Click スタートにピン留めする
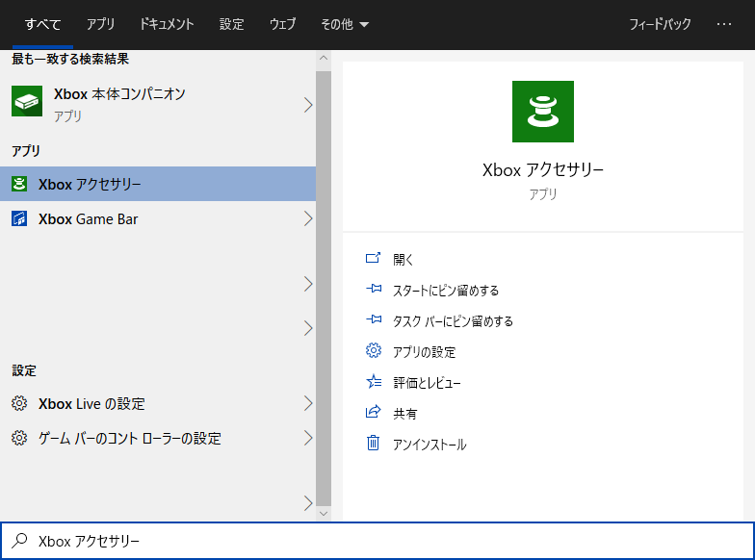The image size is (755, 560). [x=446, y=291]
